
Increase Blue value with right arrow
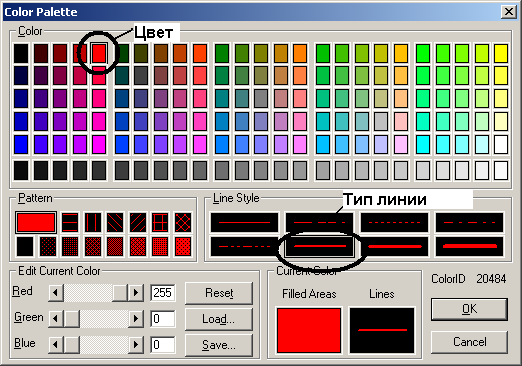pos(136,344)
